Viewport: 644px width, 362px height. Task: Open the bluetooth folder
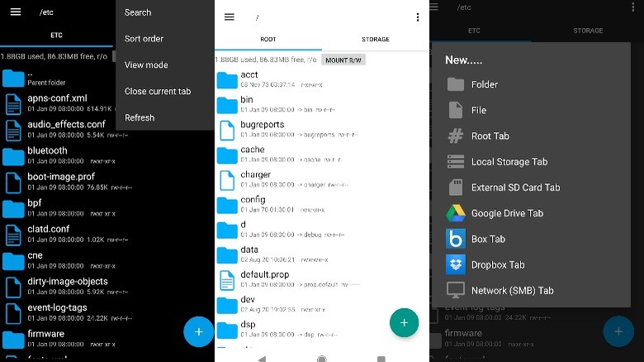pyautogui.click(x=58, y=155)
